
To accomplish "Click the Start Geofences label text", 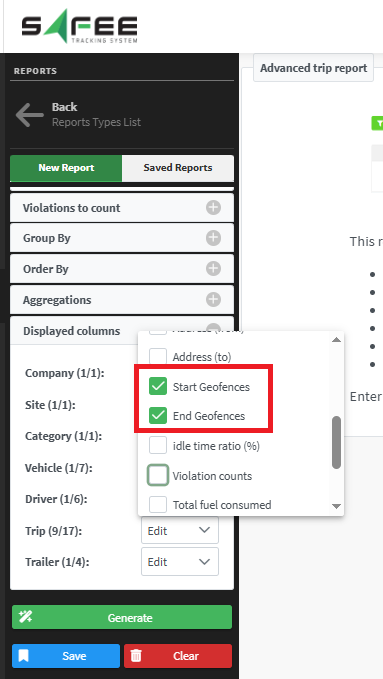I will tap(211, 387).
